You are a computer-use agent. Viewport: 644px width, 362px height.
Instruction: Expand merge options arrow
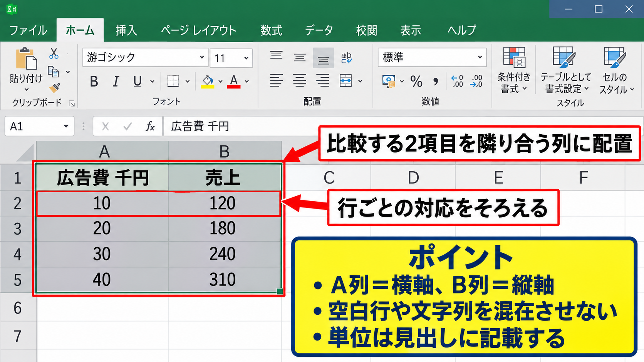tap(360, 81)
